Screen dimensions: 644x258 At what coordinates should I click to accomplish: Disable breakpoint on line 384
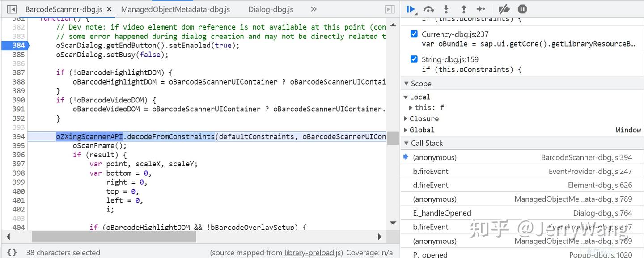point(17,45)
